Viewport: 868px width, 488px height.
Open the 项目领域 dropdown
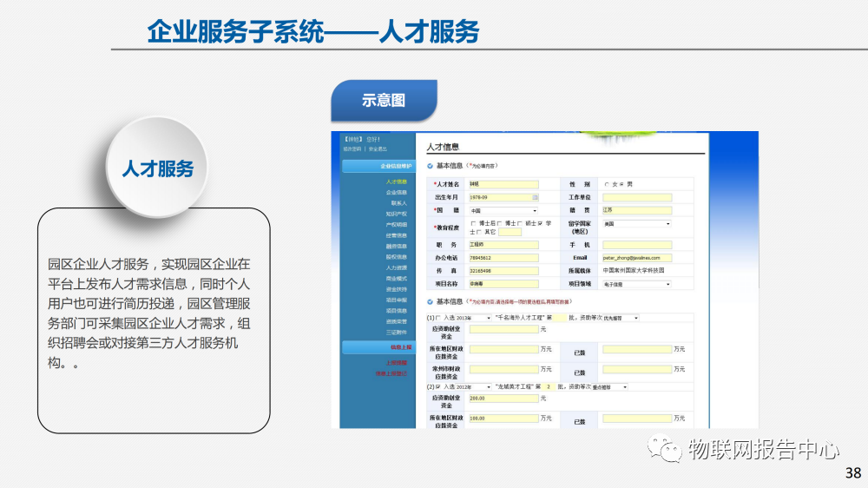click(x=636, y=284)
